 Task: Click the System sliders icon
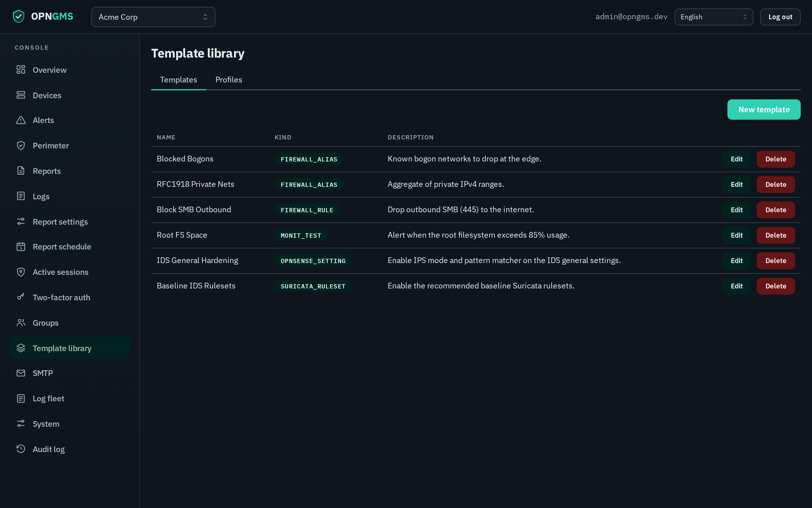[x=21, y=424]
